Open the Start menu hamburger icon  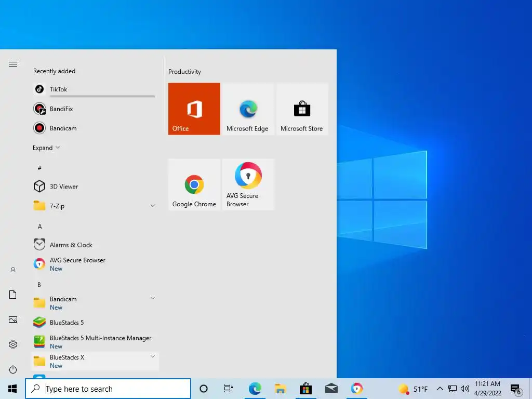point(13,64)
